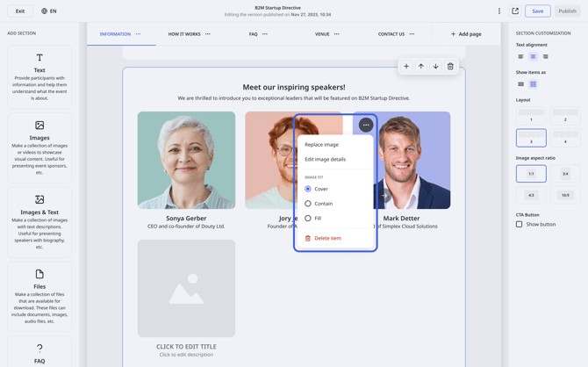Edit the Meet our inspiring speakers heading
This screenshot has height=367, width=588.
tap(294, 87)
